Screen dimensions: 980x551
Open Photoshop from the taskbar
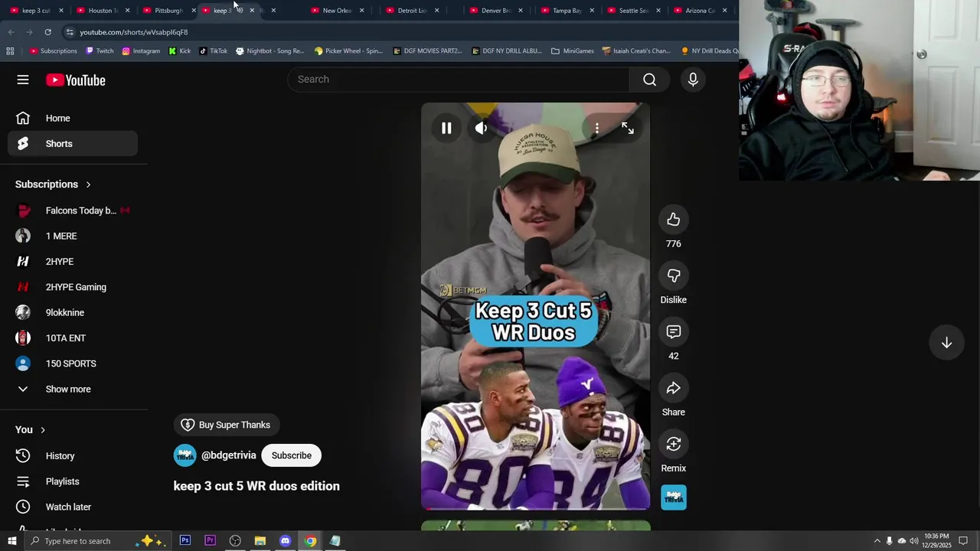click(185, 541)
